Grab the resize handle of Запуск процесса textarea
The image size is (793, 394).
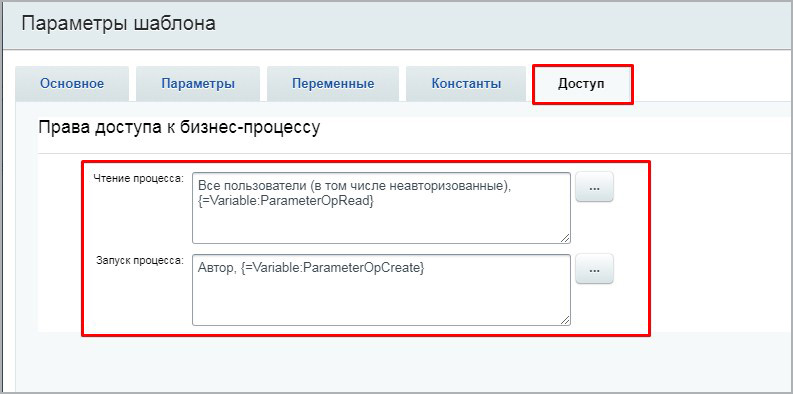564,319
